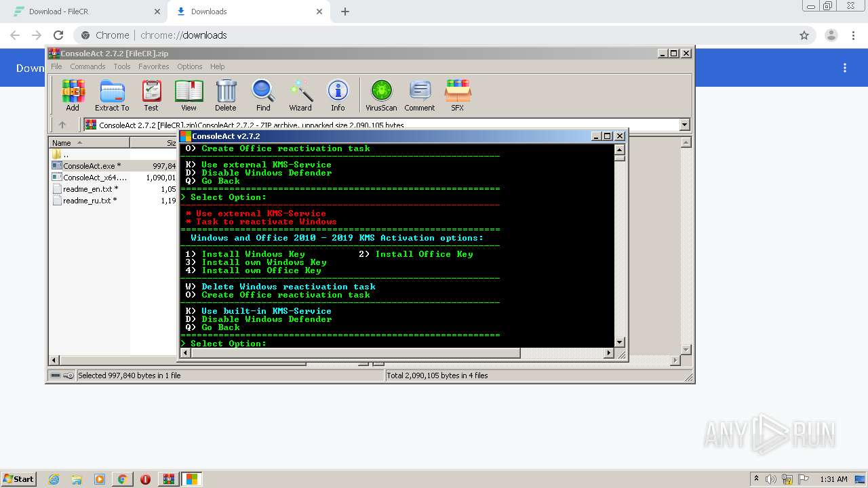Open Chrome profile avatar icon
The width and height of the screenshot is (868, 488).
[x=831, y=35]
